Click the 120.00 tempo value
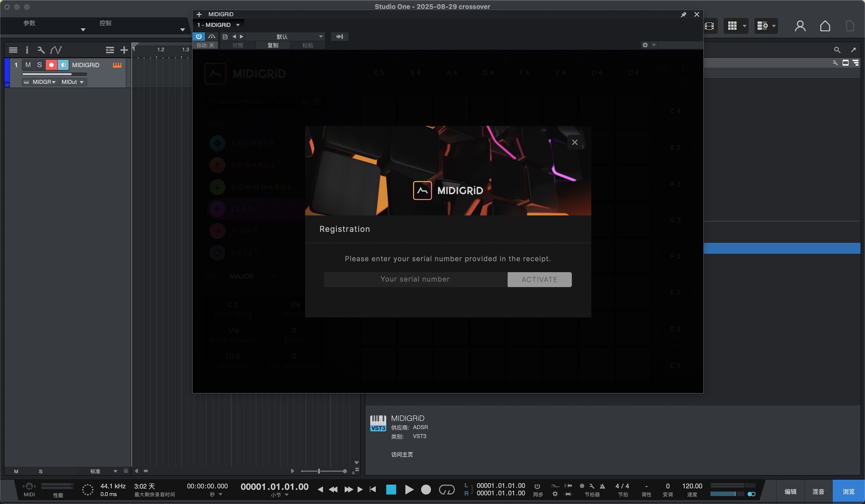Image resolution: width=865 pixels, height=504 pixels. pyautogui.click(x=692, y=486)
